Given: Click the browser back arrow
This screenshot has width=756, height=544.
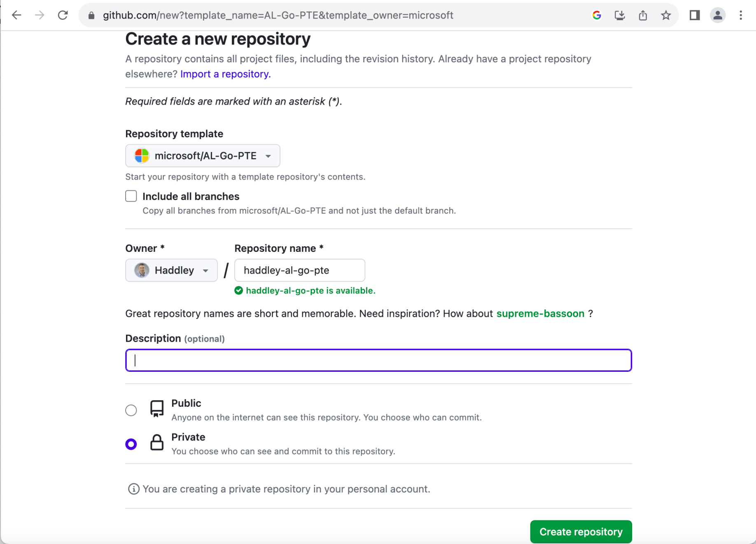Looking at the screenshot, I should [16, 15].
